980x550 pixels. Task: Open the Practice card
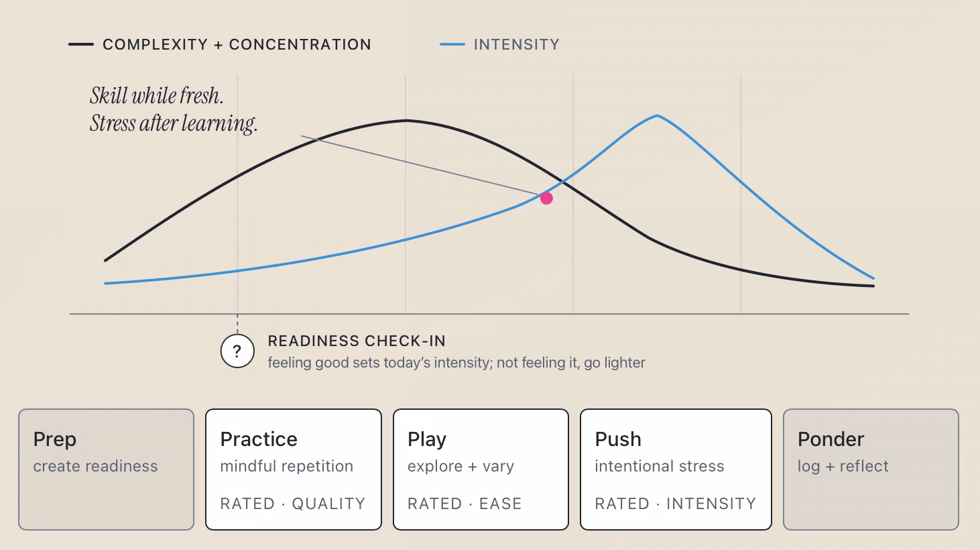tap(294, 470)
